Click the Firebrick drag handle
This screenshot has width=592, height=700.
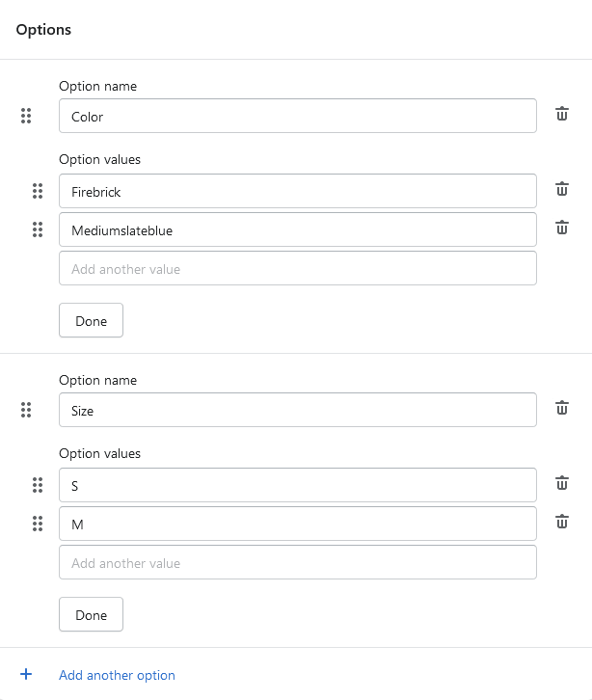click(x=38, y=191)
